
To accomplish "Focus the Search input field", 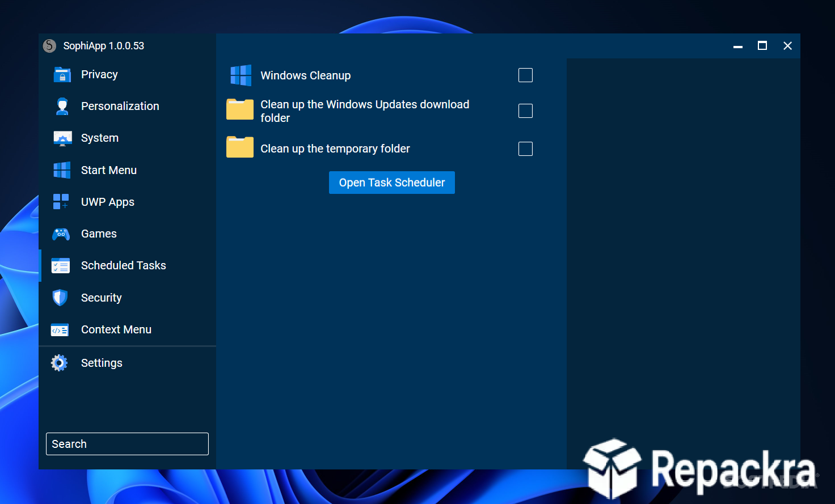I will 127,444.
